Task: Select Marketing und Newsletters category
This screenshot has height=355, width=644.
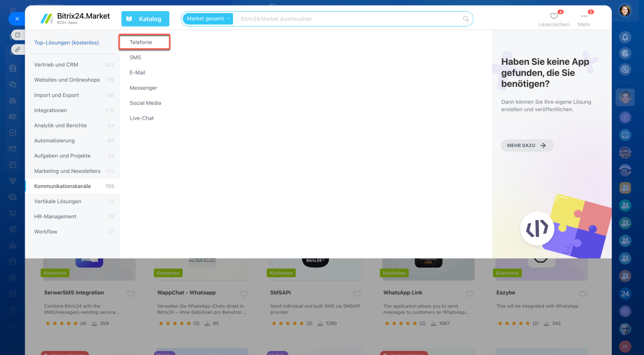Action: [x=73, y=171]
